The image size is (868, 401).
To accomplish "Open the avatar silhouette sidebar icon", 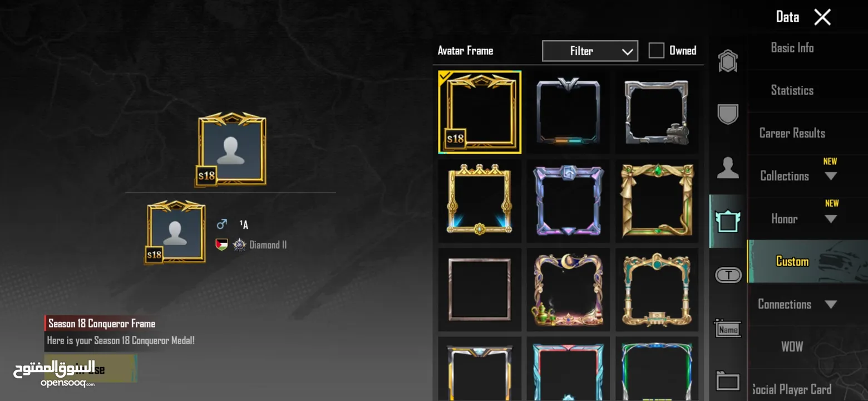I will (728, 168).
